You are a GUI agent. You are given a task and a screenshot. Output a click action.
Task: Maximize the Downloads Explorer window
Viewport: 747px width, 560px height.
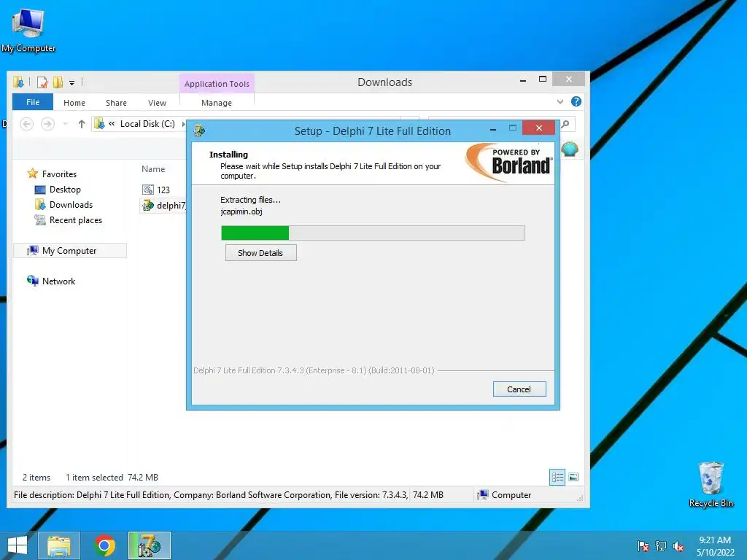pos(543,79)
